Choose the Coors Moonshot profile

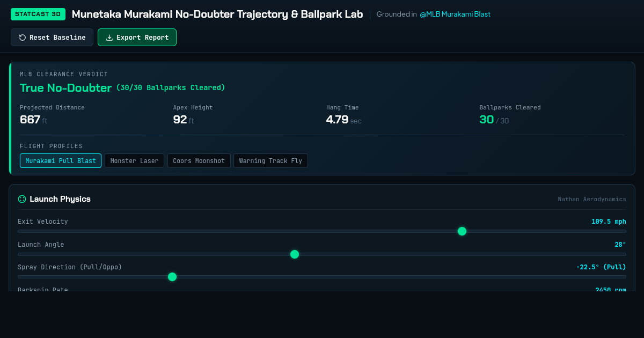click(x=199, y=161)
